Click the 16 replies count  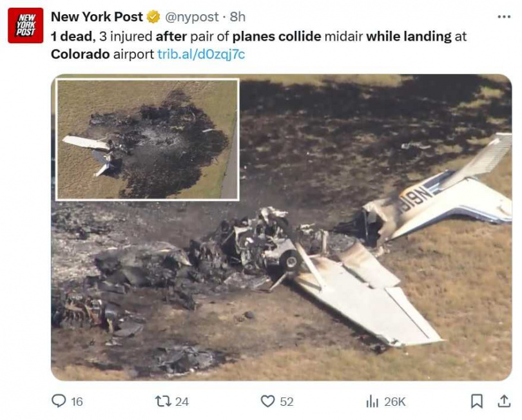(x=76, y=401)
